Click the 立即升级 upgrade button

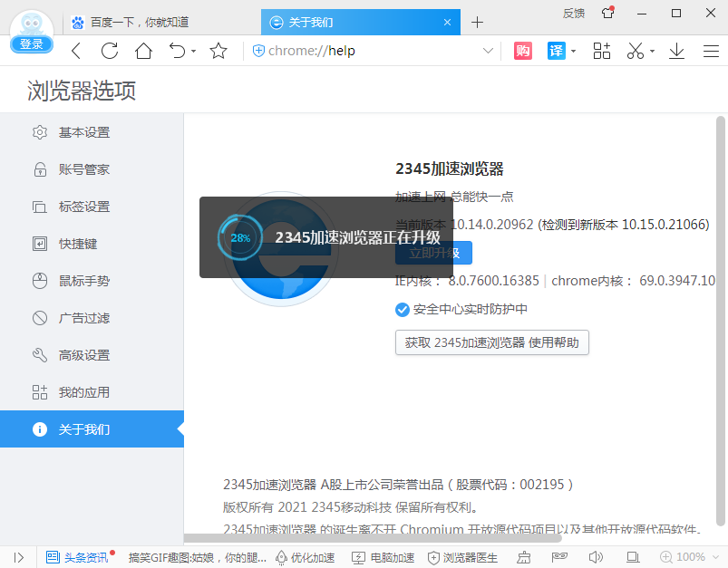(433, 253)
